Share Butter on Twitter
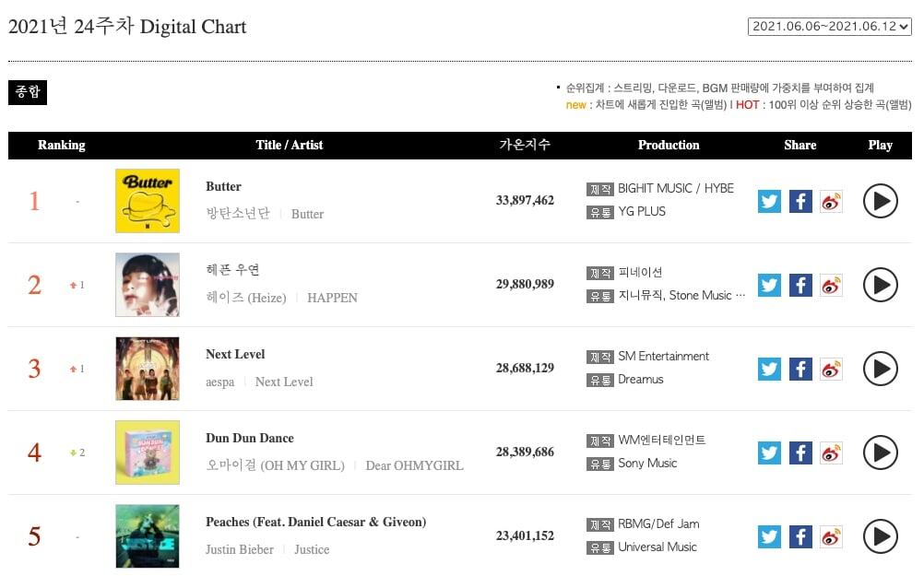924x576 pixels. tap(769, 201)
